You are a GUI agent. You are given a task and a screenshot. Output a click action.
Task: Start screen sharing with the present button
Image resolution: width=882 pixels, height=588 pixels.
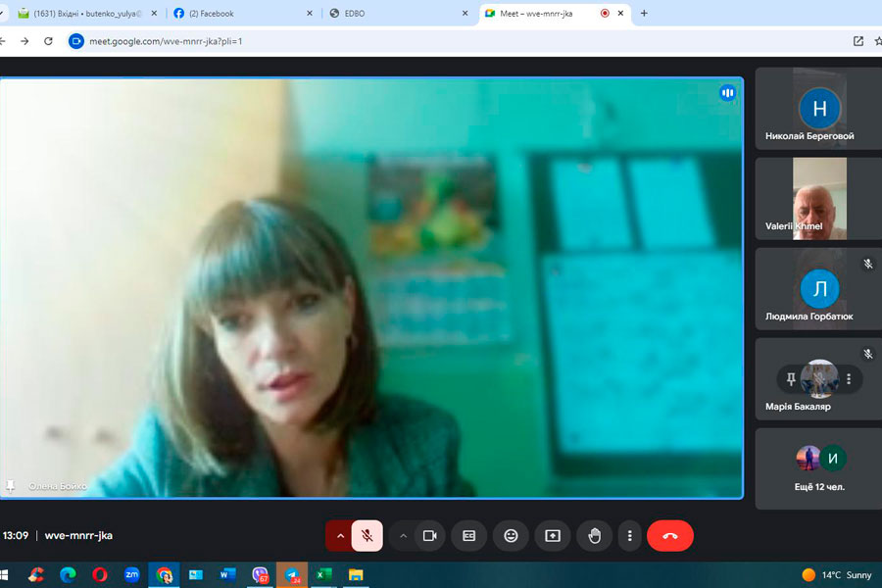553,536
